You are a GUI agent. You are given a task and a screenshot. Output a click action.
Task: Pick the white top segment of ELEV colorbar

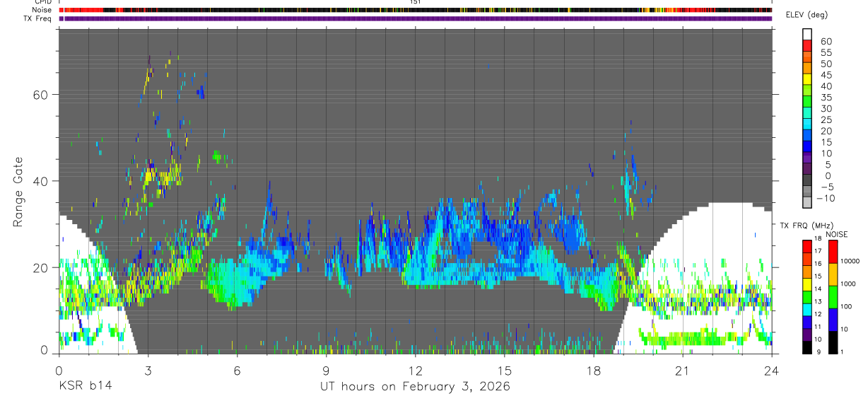click(x=808, y=33)
